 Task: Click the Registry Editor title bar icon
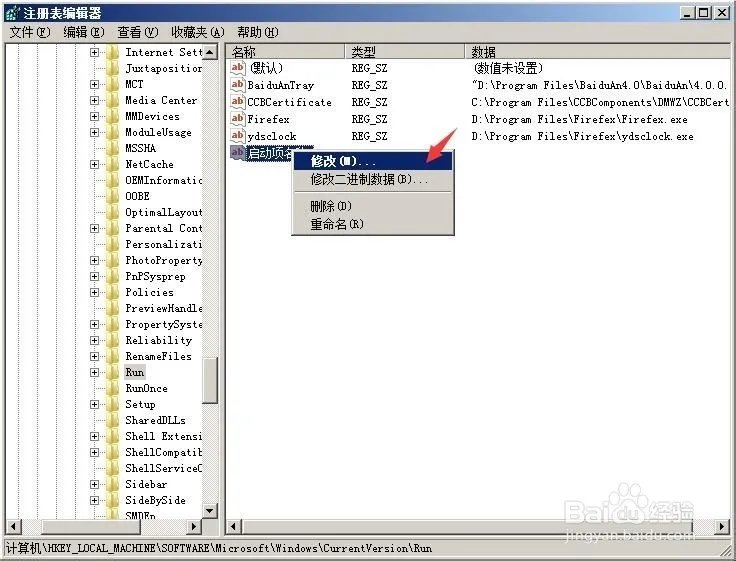click(x=13, y=13)
